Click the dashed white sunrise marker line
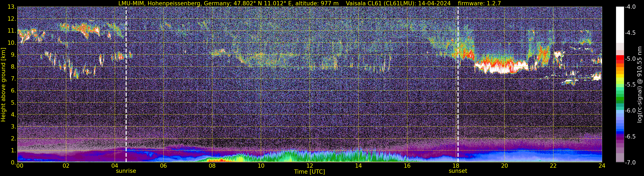Viewport: 644px width, 176px height. coord(126,85)
